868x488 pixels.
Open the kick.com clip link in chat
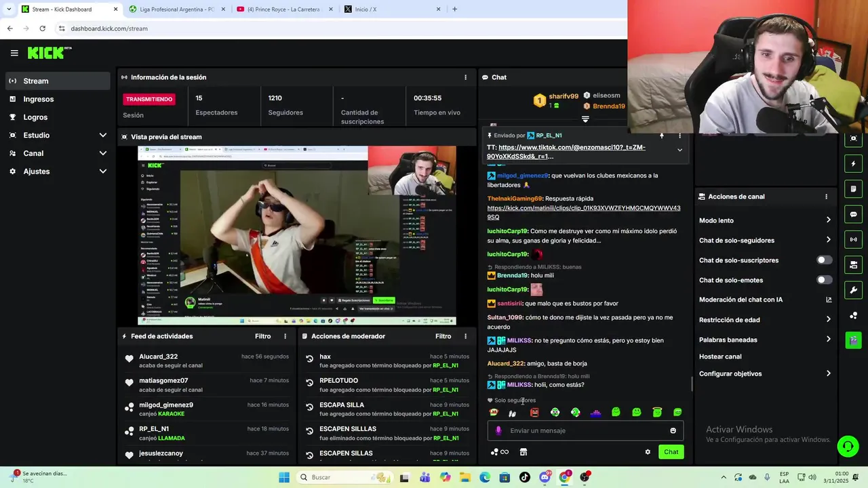coord(583,213)
